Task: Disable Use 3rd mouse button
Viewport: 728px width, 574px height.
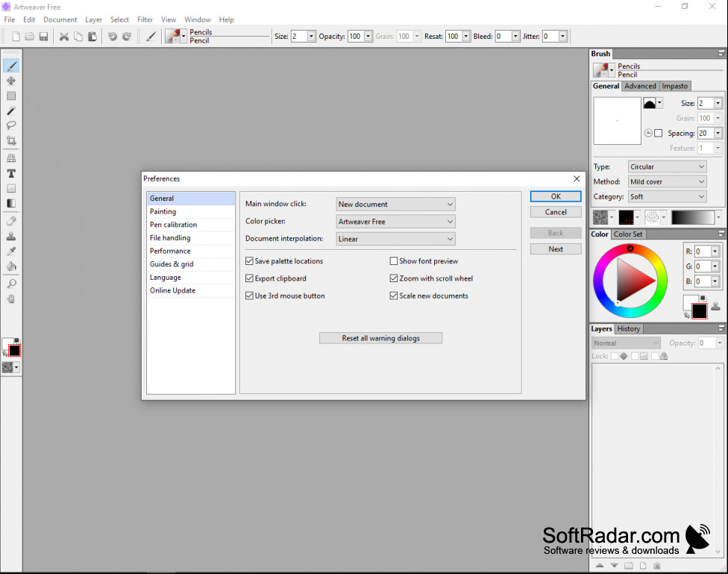Action: tap(249, 296)
